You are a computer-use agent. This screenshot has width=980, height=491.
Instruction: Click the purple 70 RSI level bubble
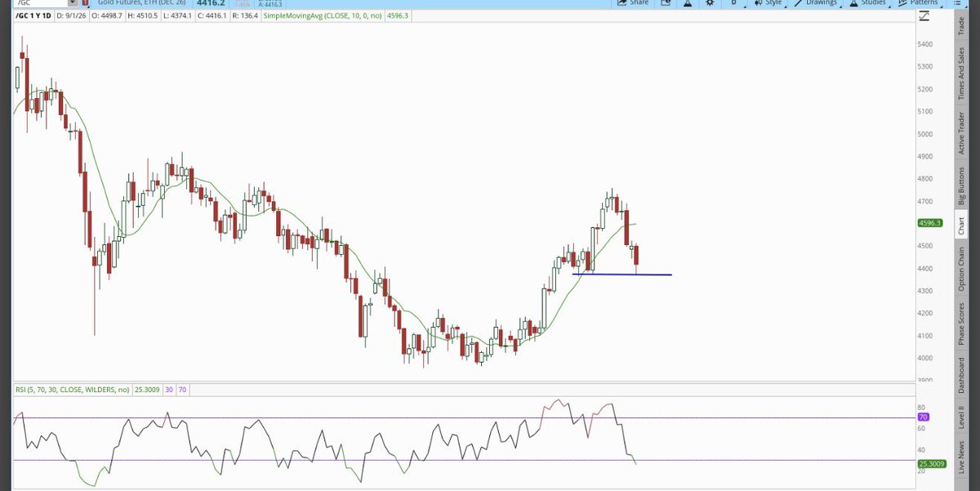click(924, 417)
